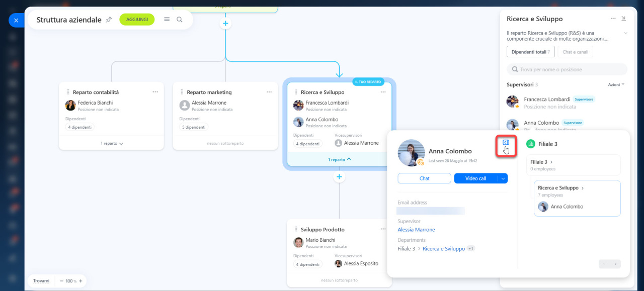Collapse the Ricerca e Sviluppo side panel

pos(624,19)
